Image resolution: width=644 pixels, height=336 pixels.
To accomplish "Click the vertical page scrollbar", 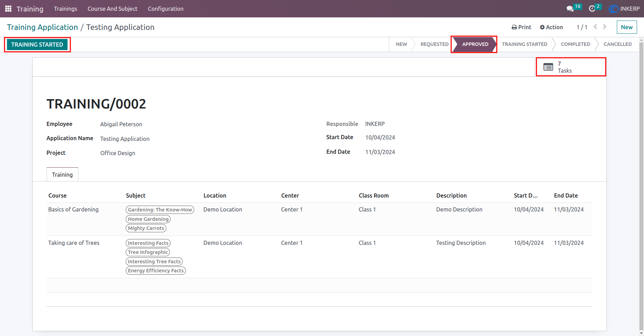I will (641, 188).
